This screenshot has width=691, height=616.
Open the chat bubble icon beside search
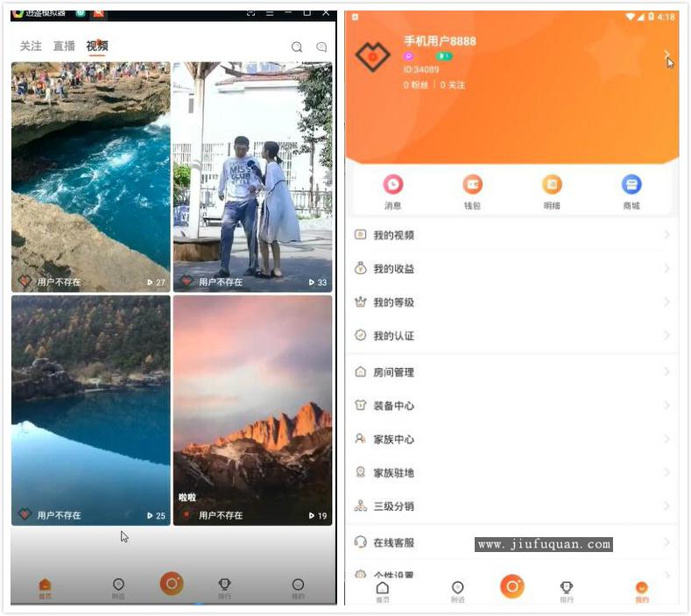point(321,46)
